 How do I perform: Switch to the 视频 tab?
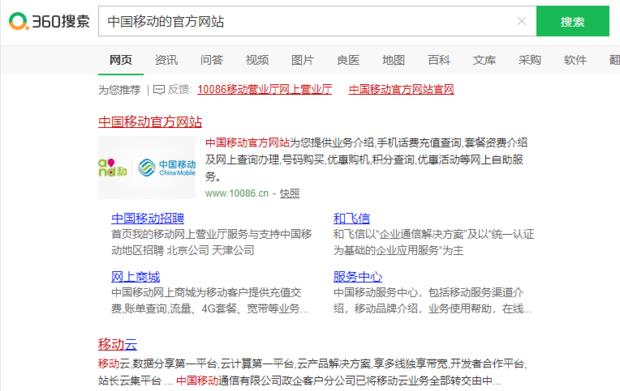point(257,60)
